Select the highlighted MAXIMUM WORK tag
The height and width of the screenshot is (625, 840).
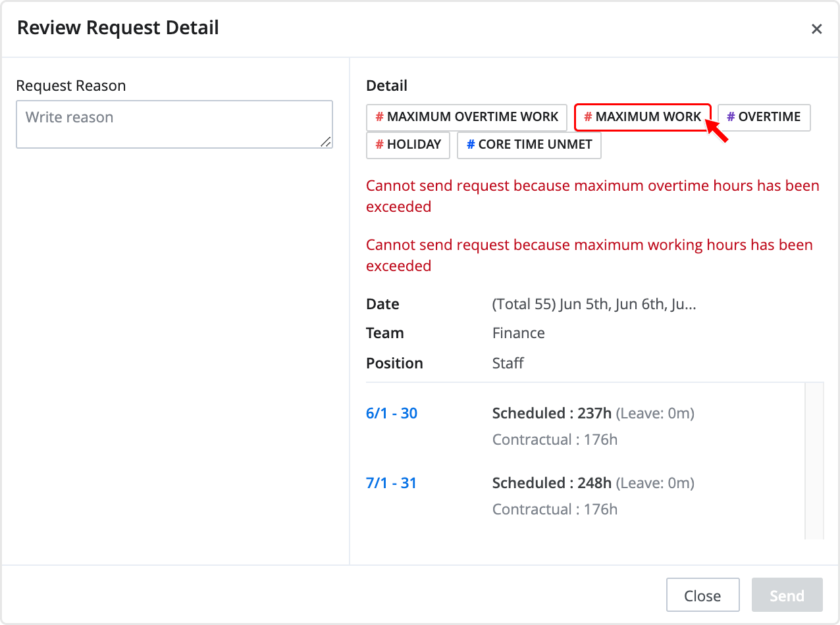[x=643, y=117]
